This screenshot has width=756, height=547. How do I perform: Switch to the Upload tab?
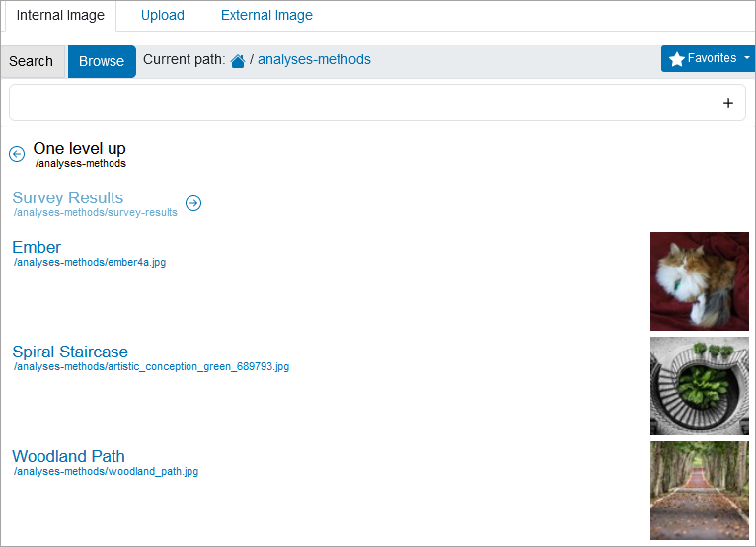click(x=163, y=16)
